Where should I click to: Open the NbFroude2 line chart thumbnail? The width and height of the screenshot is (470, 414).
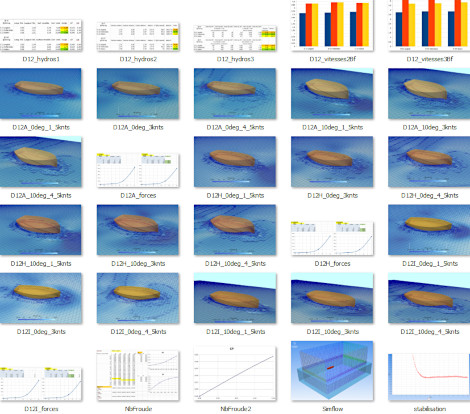(x=235, y=373)
